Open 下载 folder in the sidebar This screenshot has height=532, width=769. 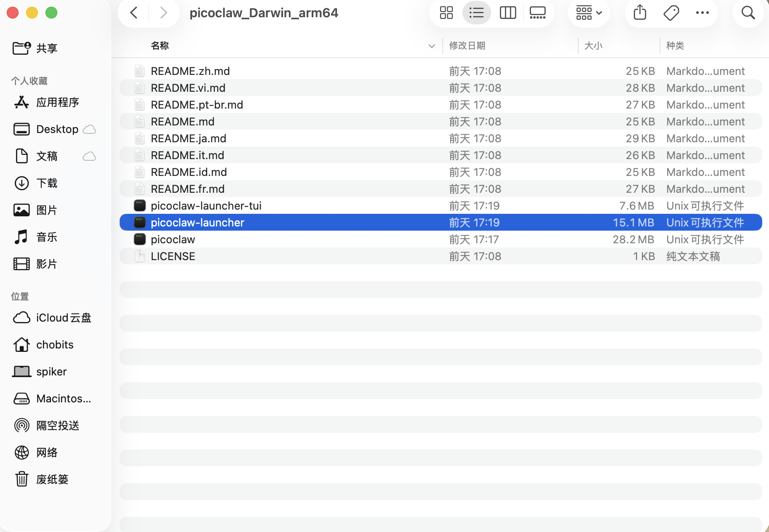[x=47, y=183]
